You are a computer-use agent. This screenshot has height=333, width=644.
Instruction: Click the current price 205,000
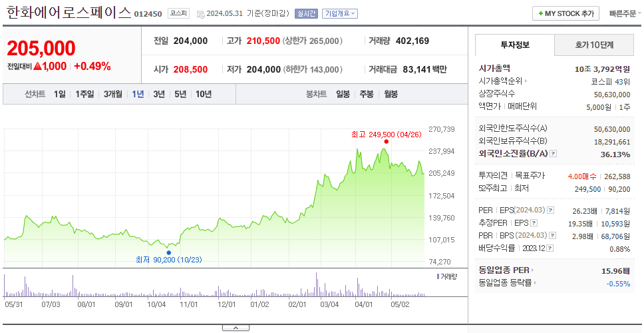(41, 49)
